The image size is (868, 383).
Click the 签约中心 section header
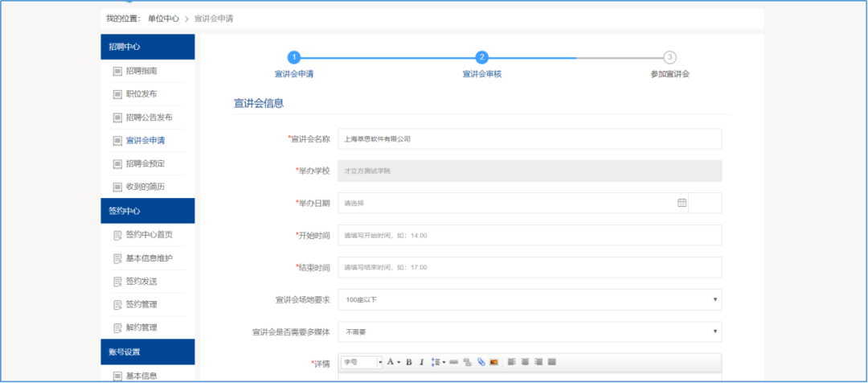pyautogui.click(x=148, y=211)
